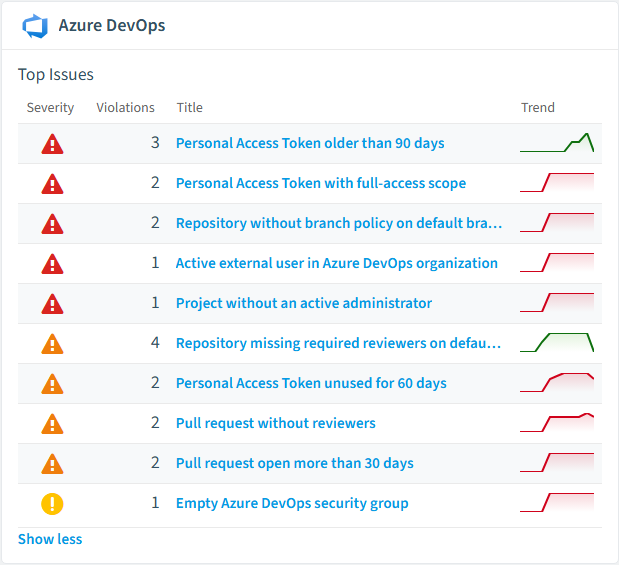Click the Azure DevOps panel title

click(x=112, y=26)
